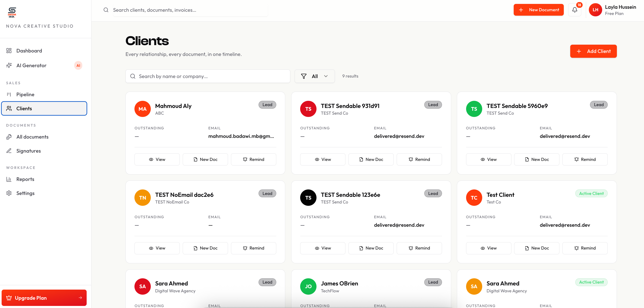Open AI Generator from sidebar
The width and height of the screenshot is (644, 308).
[44, 65]
